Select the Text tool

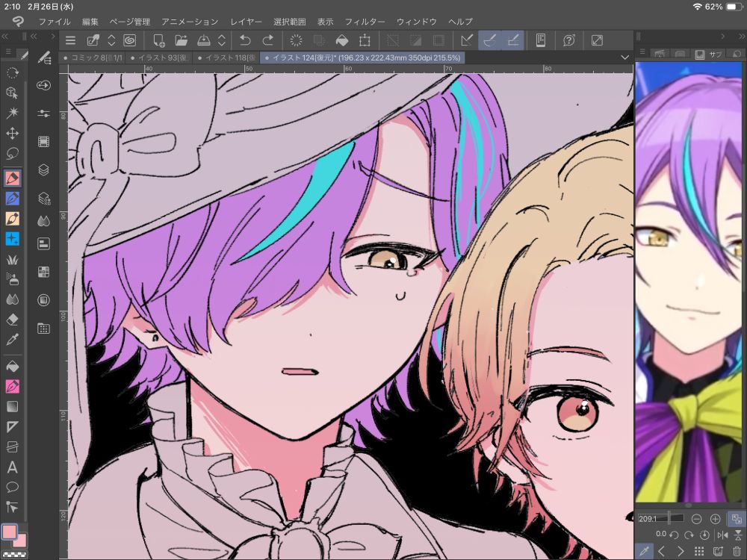pos(13,467)
